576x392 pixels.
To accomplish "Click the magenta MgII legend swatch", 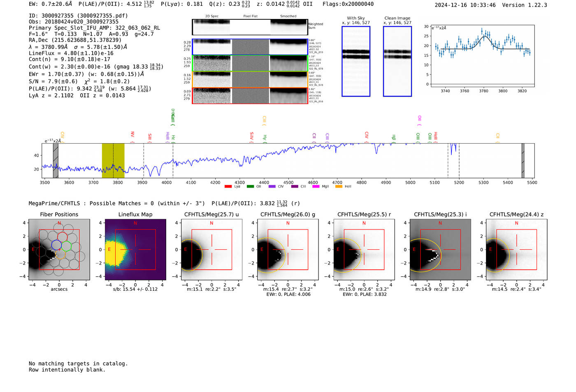I will pos(316,187).
